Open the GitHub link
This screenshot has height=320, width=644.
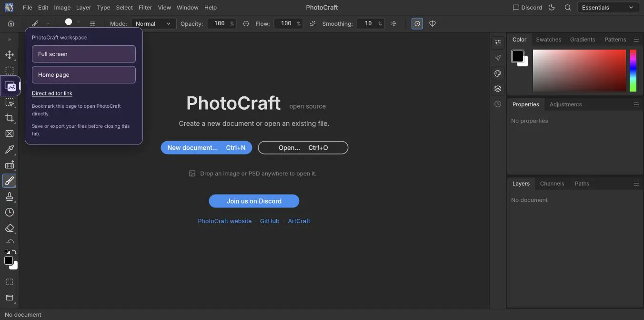click(270, 221)
